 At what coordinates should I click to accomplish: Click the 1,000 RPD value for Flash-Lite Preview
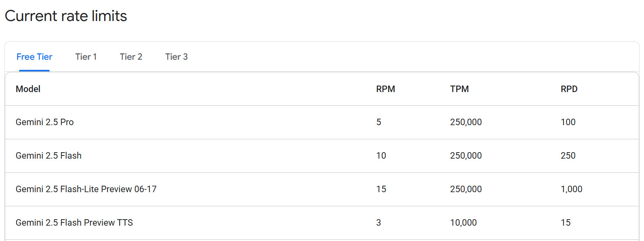571,189
